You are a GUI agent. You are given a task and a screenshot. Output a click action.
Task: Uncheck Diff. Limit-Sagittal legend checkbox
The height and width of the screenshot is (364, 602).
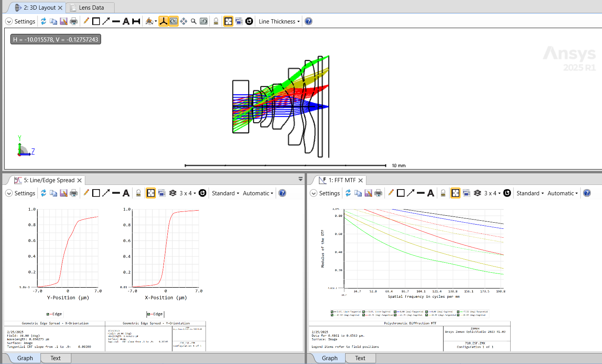(x=364, y=312)
